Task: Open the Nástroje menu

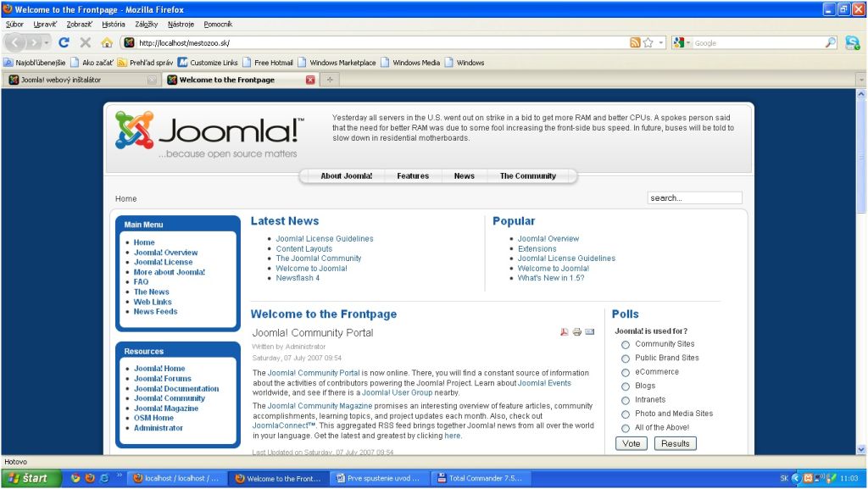Action: click(181, 25)
